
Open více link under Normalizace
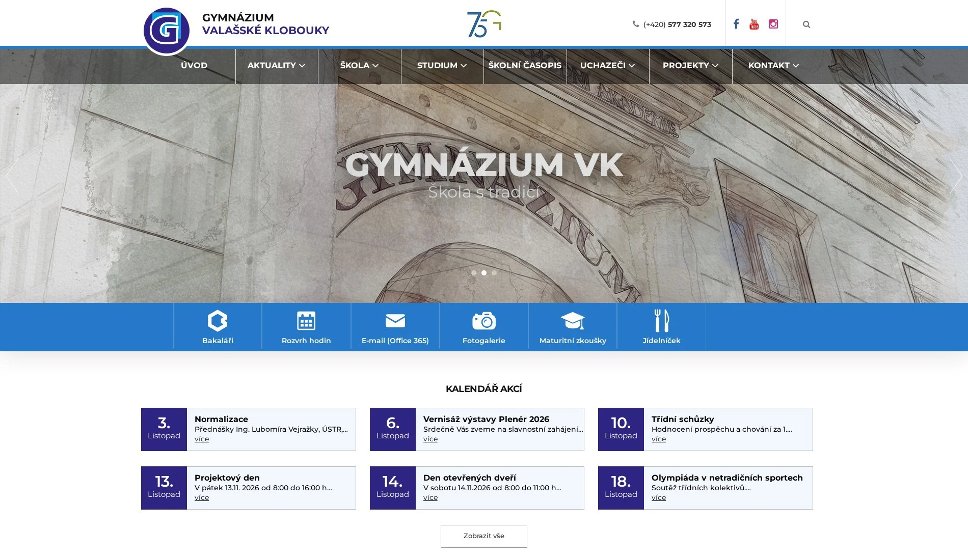pos(202,439)
